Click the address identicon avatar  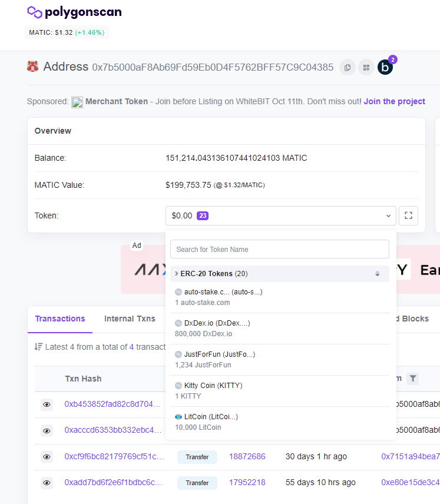[x=32, y=67]
